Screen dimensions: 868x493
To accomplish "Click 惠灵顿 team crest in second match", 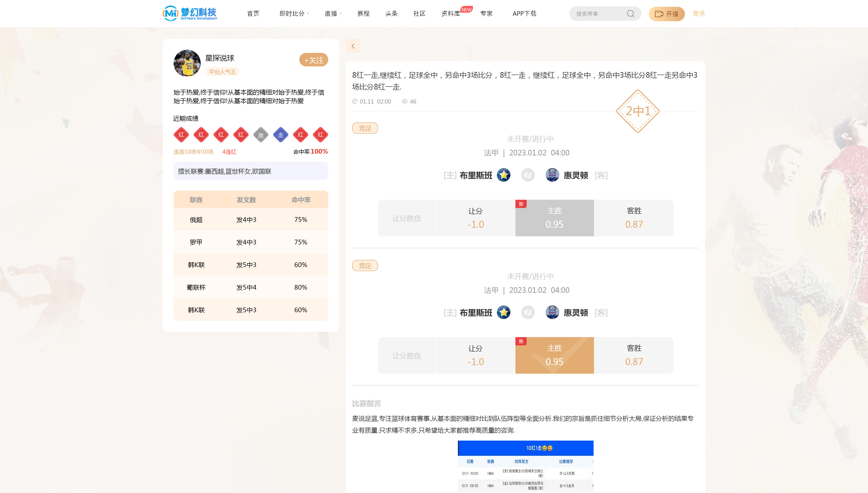I will click(552, 312).
